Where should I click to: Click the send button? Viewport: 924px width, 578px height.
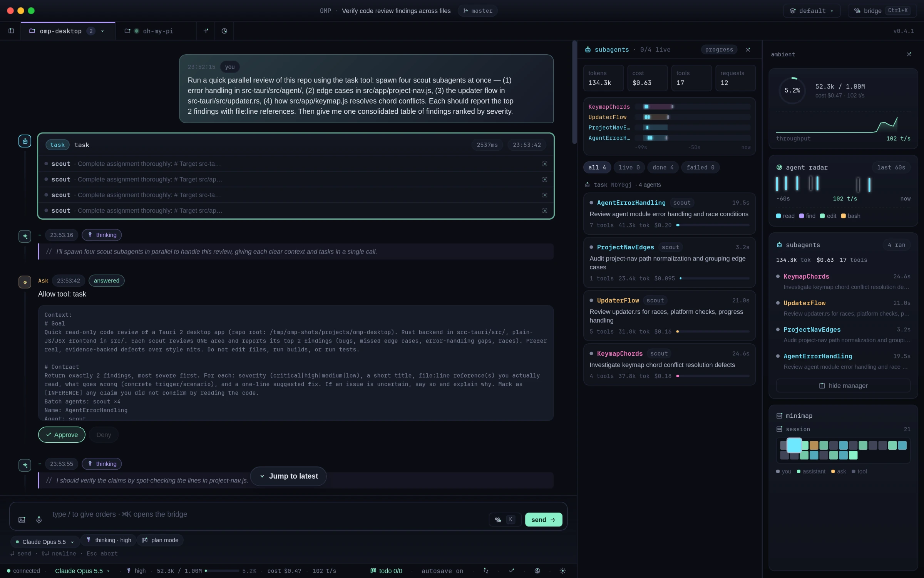tap(543, 519)
